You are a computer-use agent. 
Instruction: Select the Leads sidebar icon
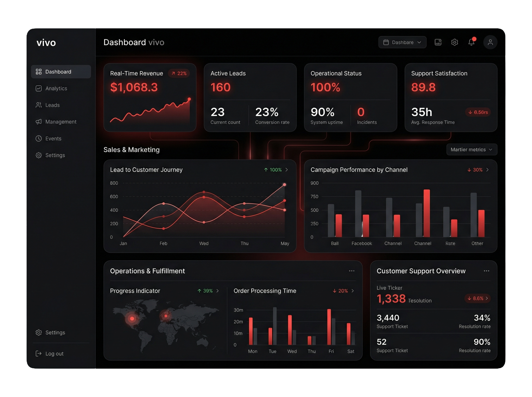coord(39,105)
